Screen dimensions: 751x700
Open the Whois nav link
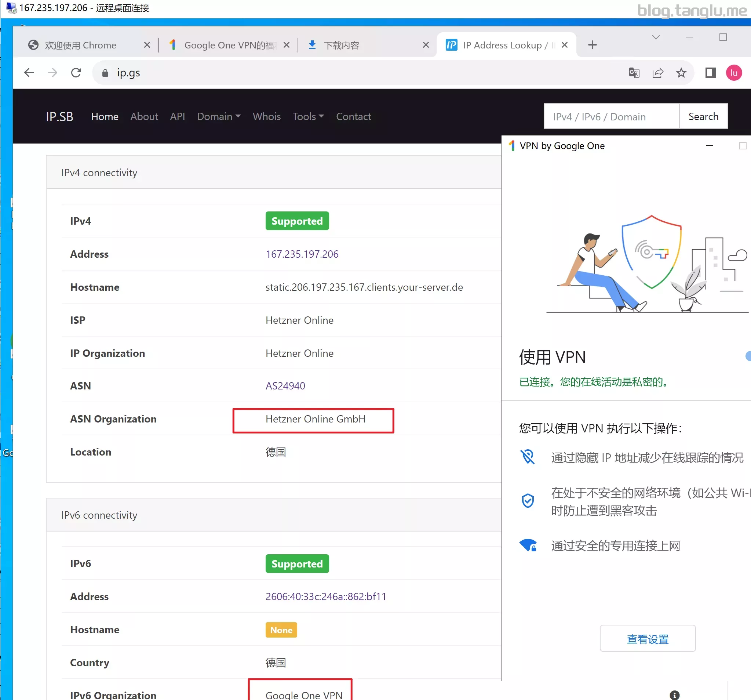click(266, 116)
